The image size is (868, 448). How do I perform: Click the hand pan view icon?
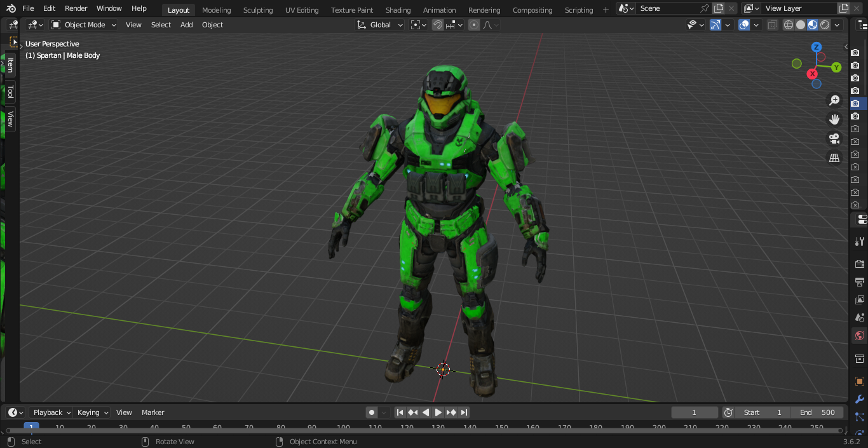(x=834, y=119)
